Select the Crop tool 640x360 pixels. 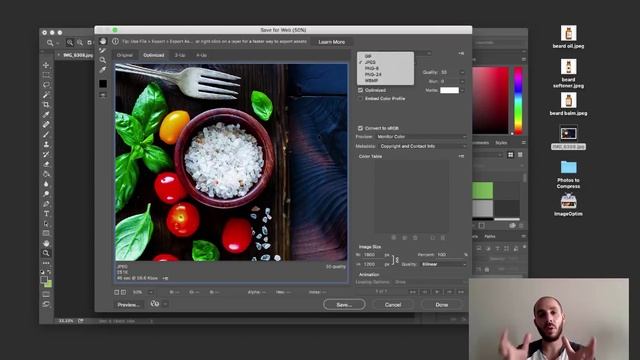click(46, 104)
